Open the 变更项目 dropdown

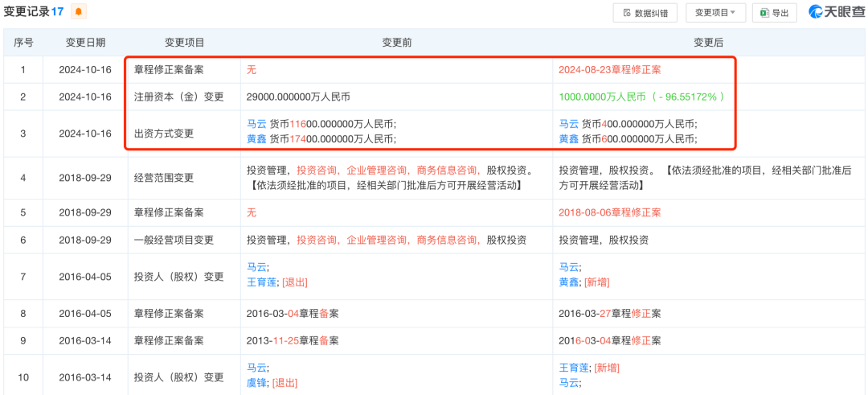pyautogui.click(x=716, y=13)
